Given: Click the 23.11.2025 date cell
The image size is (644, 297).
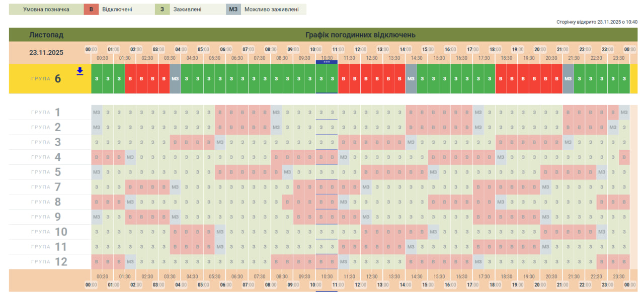Looking at the screenshot, I should (46, 52).
